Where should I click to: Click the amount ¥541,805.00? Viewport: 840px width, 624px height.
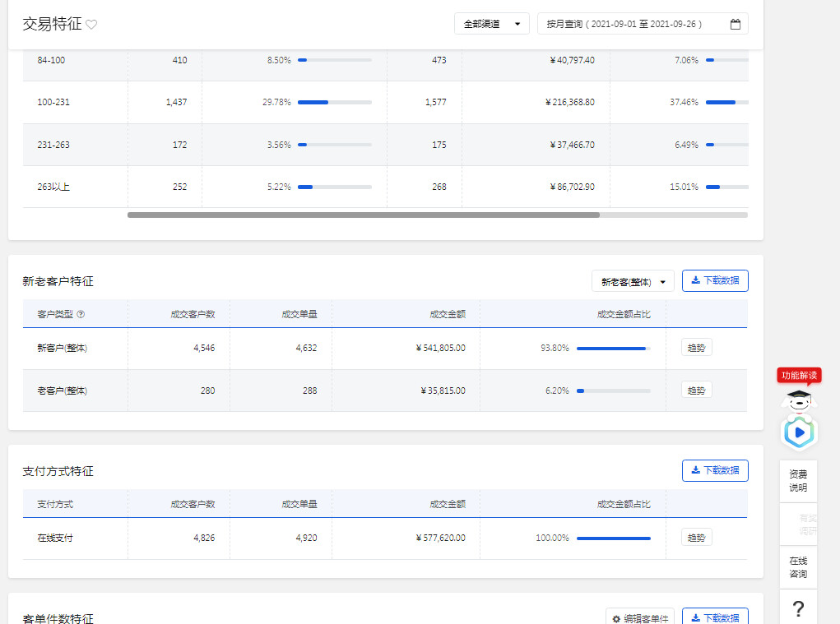(440, 348)
